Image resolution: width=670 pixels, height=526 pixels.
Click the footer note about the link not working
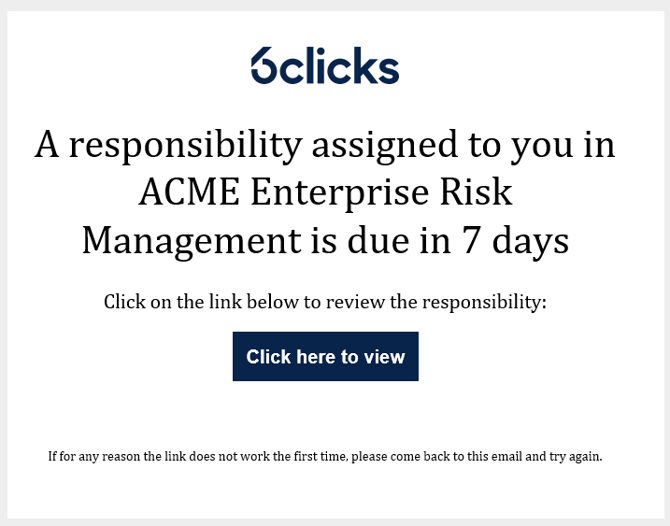325,457
